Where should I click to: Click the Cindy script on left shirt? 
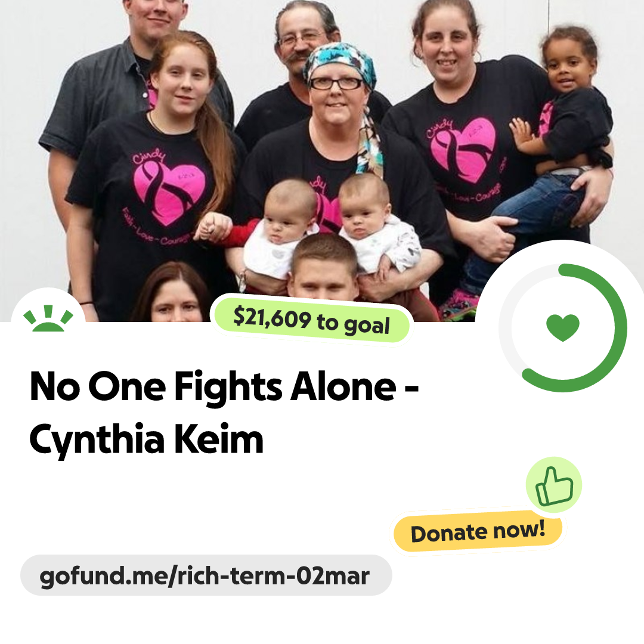pyautogui.click(x=148, y=156)
